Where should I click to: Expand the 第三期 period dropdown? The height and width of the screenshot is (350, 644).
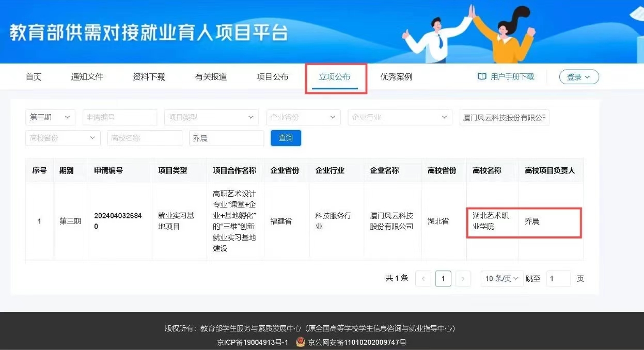[50, 117]
